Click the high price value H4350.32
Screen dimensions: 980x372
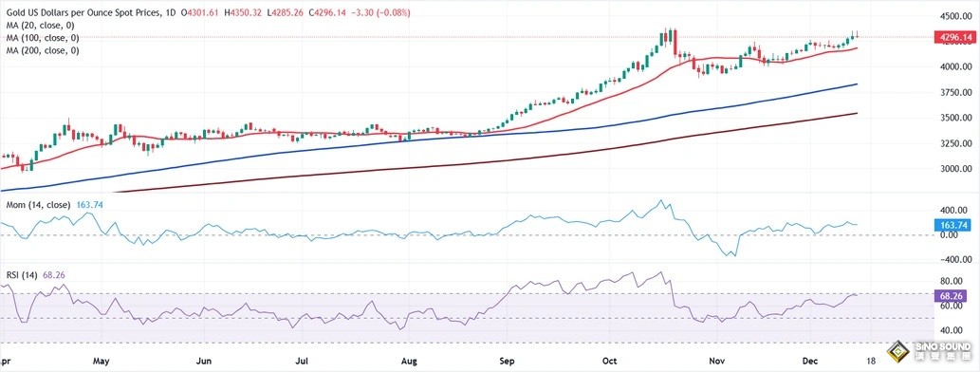[x=244, y=13]
